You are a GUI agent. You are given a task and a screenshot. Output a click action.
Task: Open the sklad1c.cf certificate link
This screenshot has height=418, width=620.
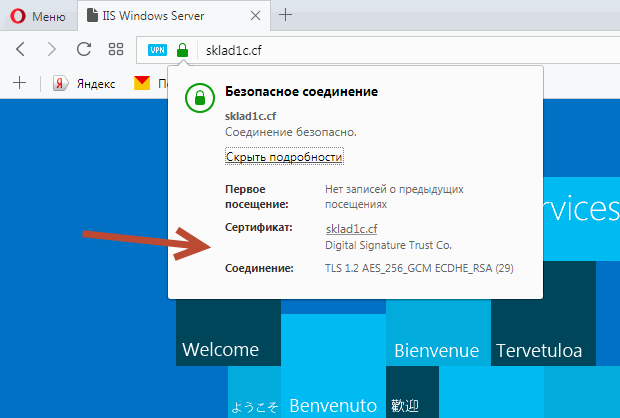[349, 229]
